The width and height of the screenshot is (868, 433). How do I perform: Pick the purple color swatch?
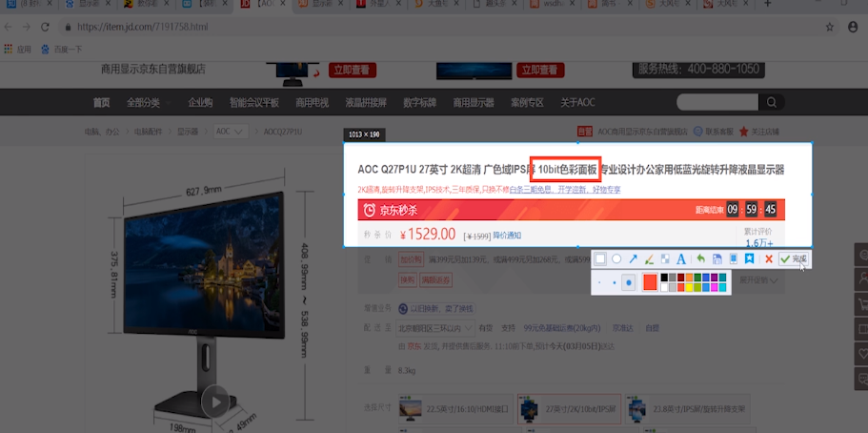click(x=714, y=278)
